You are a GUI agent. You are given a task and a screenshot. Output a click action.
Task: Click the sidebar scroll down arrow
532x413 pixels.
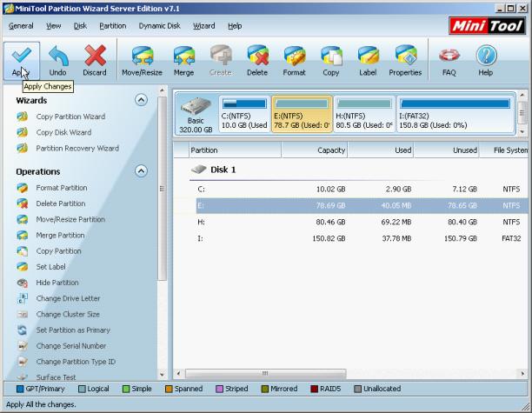point(163,375)
